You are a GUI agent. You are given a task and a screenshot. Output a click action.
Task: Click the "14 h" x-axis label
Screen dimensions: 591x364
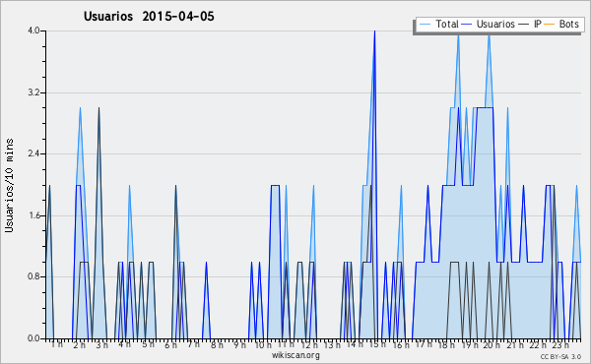[x=355, y=344]
